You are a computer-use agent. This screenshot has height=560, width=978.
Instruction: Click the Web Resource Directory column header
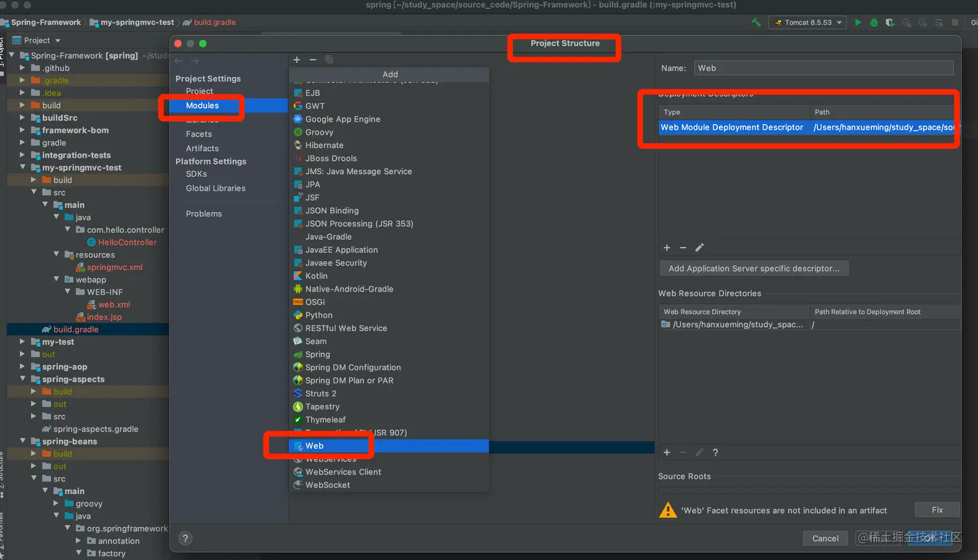tap(733, 312)
